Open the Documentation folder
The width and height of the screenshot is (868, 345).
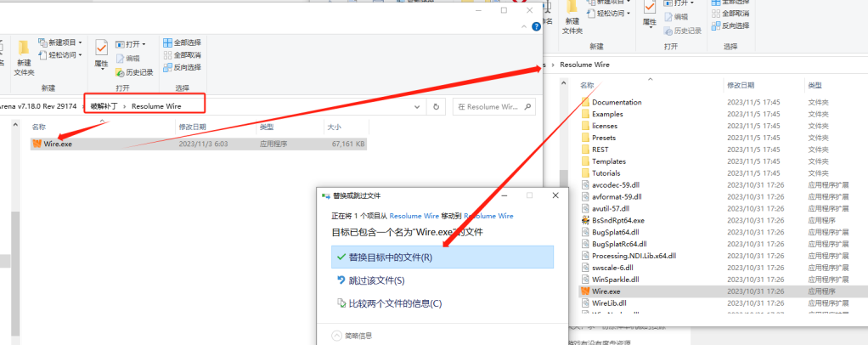(617, 102)
